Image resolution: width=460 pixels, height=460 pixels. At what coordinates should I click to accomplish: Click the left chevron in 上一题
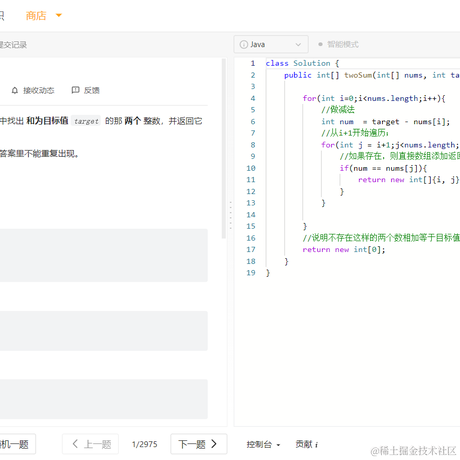click(x=75, y=444)
